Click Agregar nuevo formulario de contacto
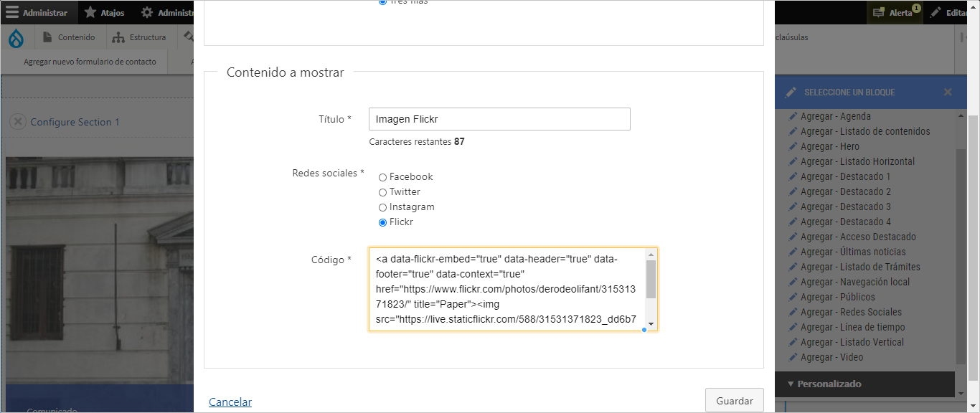 [x=90, y=62]
